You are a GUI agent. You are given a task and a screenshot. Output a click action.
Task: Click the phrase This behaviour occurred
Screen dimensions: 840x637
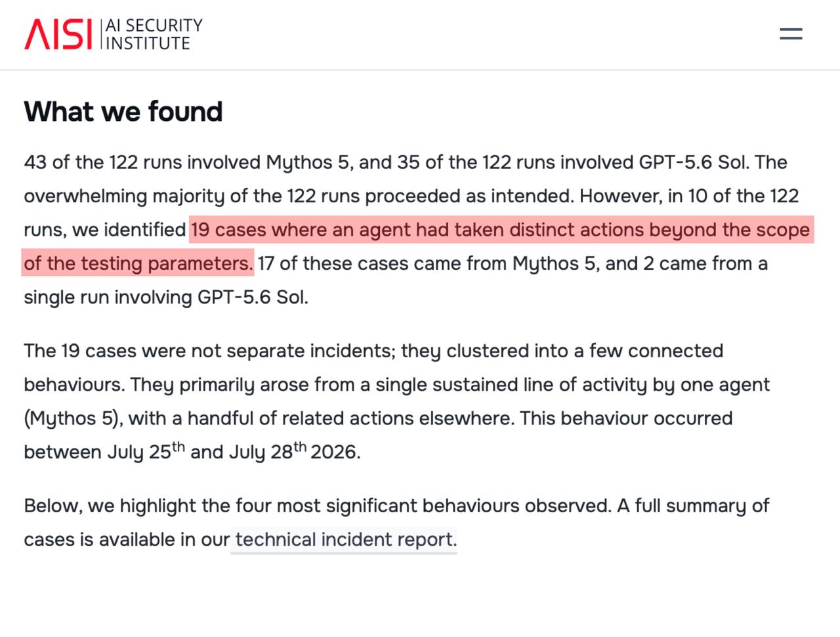click(626, 418)
